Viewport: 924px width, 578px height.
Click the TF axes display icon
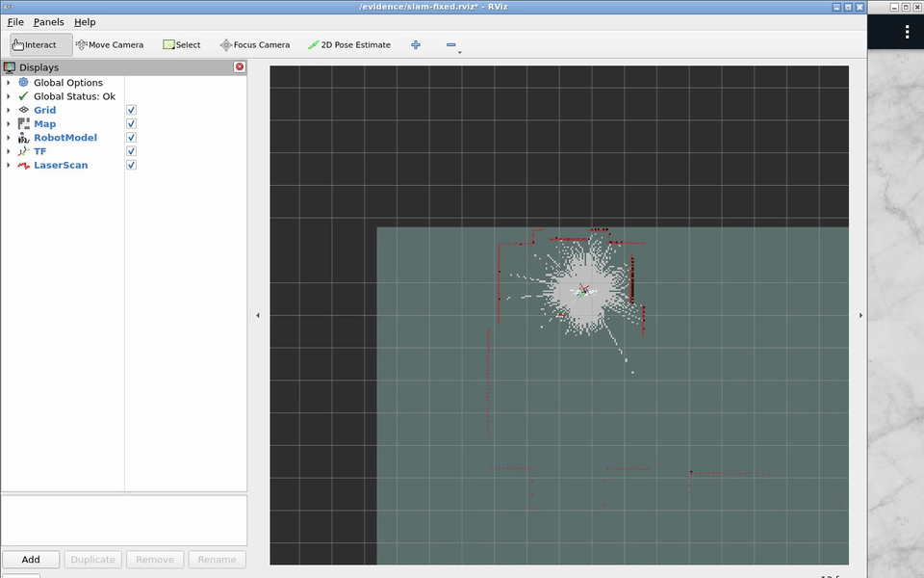coord(23,151)
